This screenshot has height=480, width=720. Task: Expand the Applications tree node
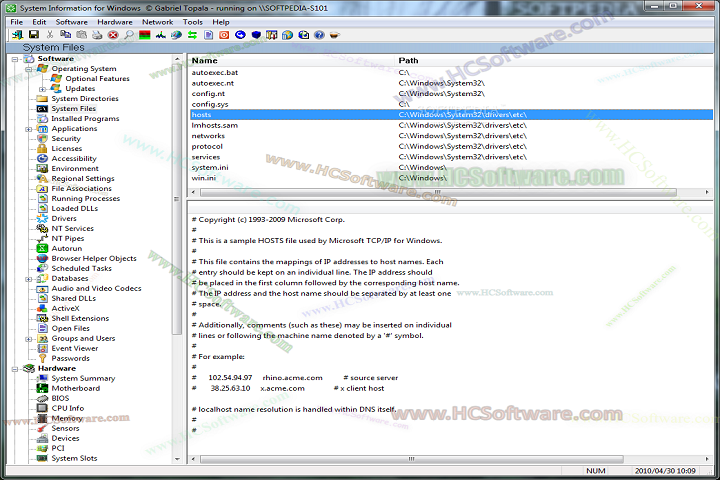[x=28, y=129]
